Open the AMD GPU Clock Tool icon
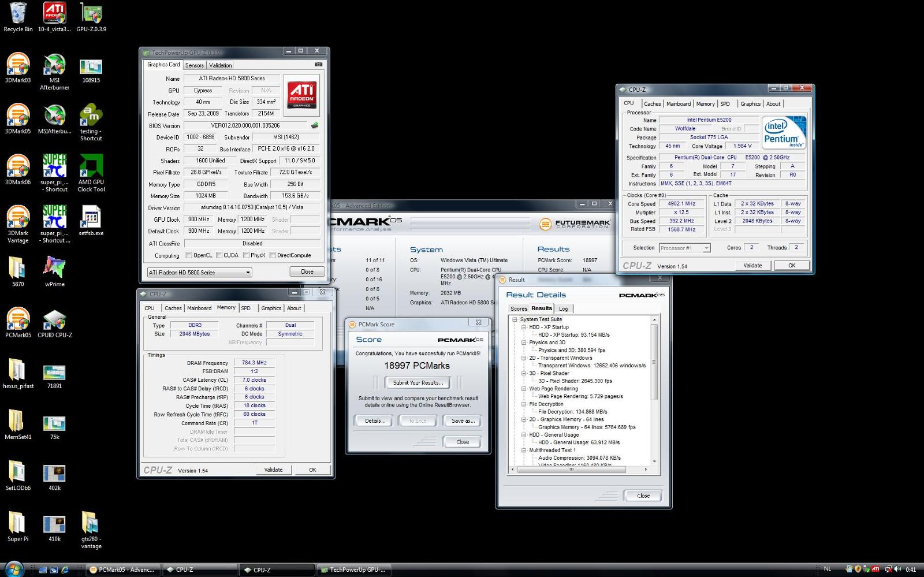Screen dimensions: 924x577 coord(91,173)
